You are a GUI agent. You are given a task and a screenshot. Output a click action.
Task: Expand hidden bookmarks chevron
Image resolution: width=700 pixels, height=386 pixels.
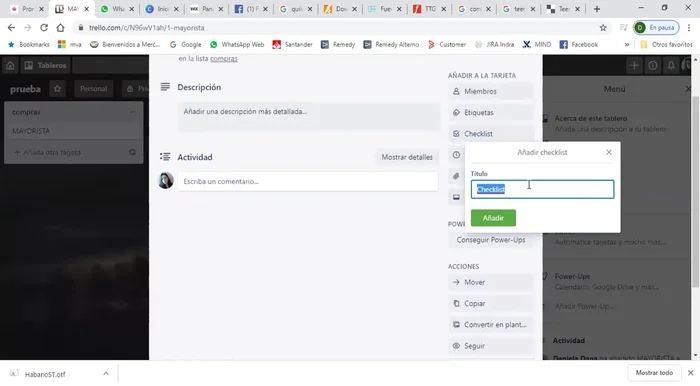click(x=627, y=45)
